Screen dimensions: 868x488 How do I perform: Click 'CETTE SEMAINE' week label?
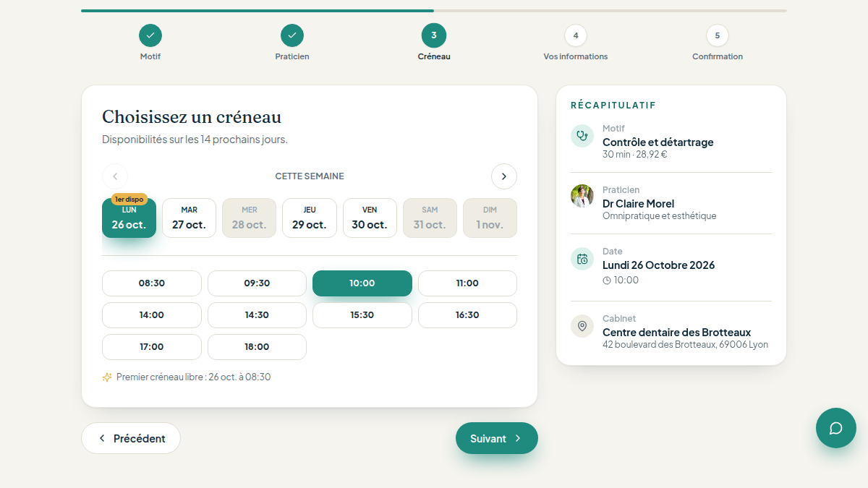pyautogui.click(x=310, y=176)
